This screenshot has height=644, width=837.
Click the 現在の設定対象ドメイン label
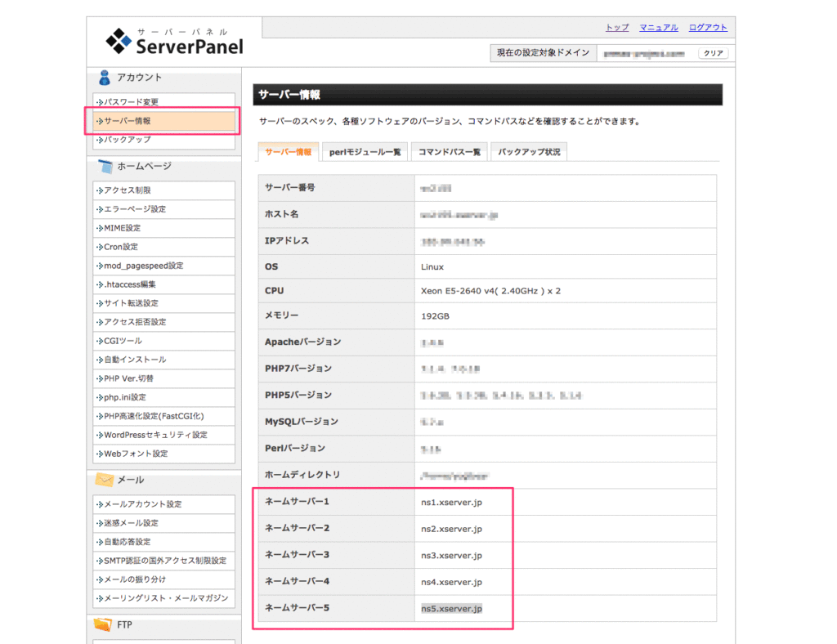tap(543, 53)
